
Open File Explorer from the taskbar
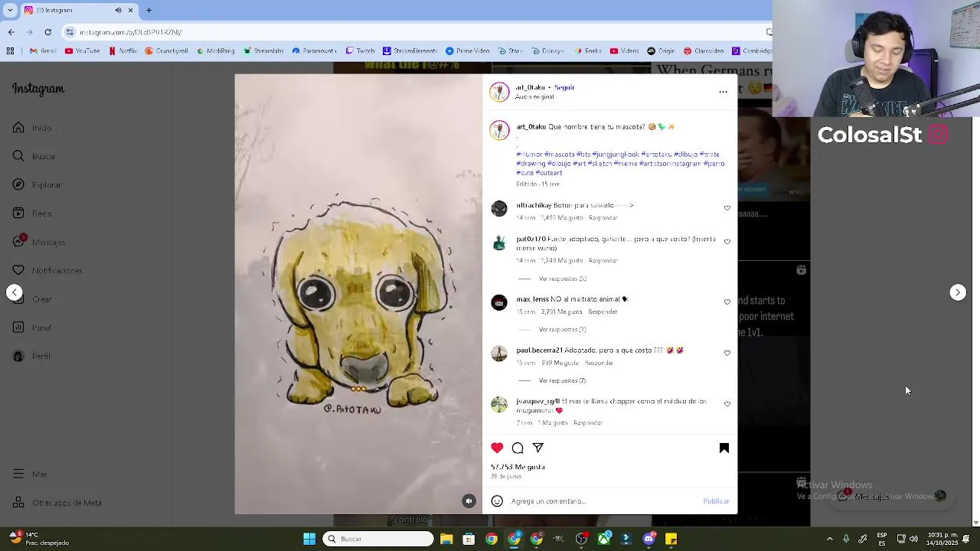[446, 540]
